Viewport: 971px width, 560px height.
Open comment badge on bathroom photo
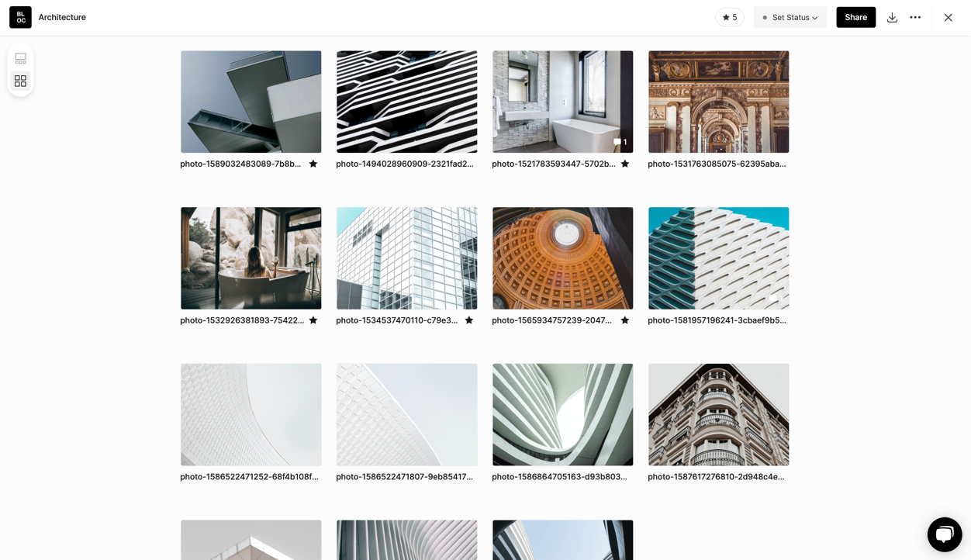620,142
